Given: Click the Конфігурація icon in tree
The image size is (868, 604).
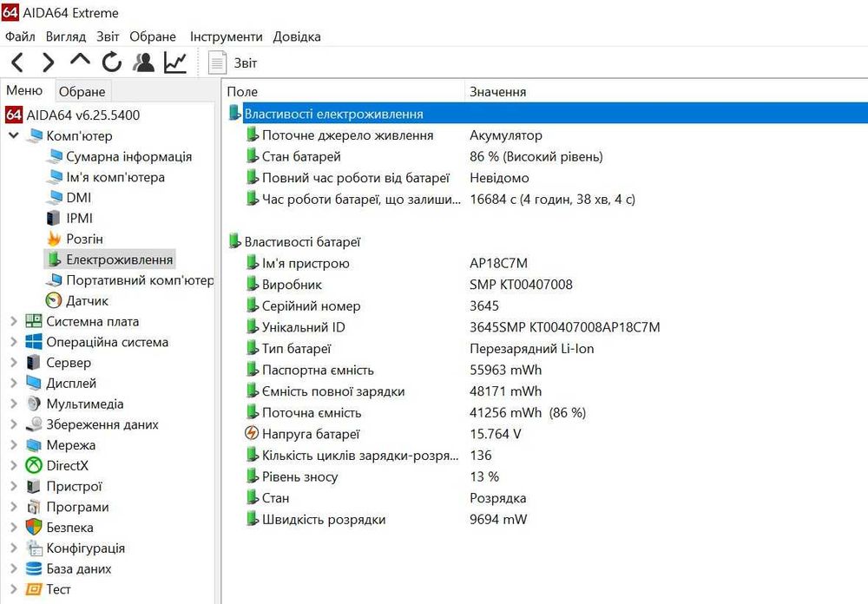Looking at the screenshot, I should pos(35,548).
